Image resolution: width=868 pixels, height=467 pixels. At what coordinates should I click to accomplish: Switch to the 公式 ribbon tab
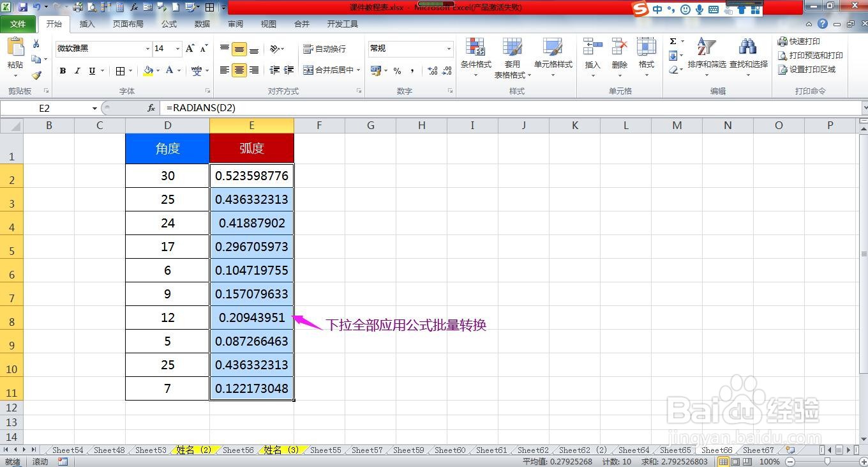(169, 24)
